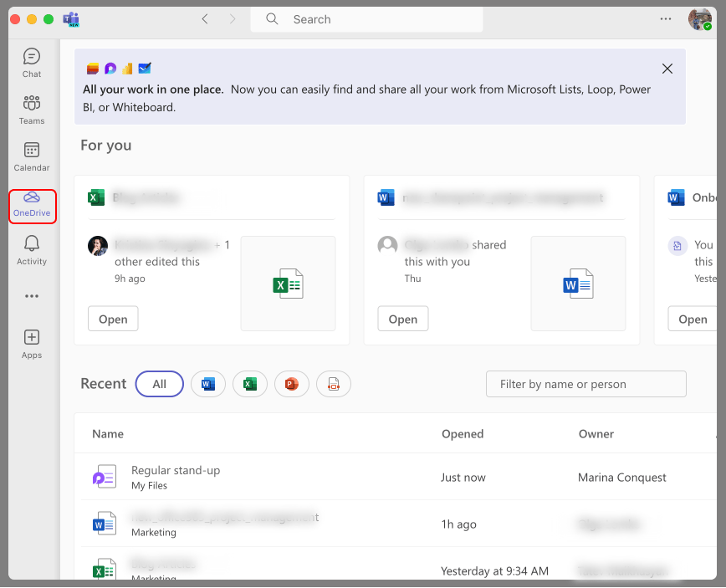Select OneDrive in the sidebar
Screen dimensions: 726x588
coord(32,206)
